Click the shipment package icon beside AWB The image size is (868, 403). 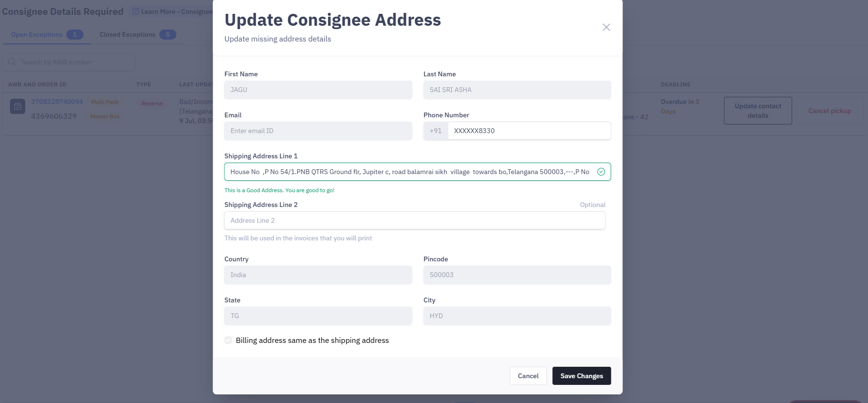(x=18, y=106)
